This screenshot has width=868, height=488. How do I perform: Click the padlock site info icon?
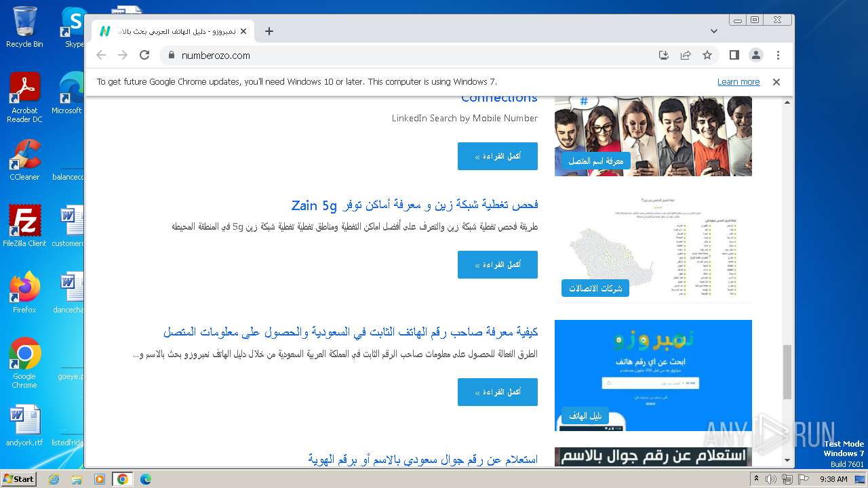click(x=171, y=56)
